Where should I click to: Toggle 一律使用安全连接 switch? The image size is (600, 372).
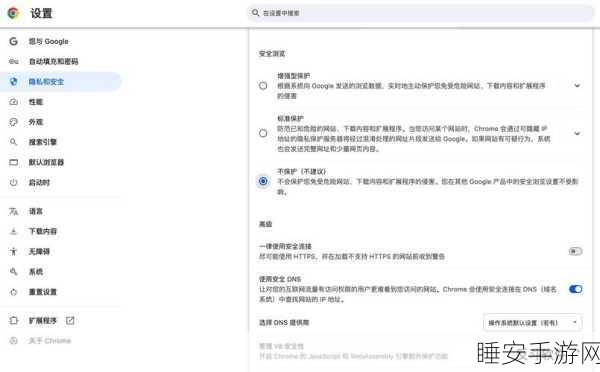[x=575, y=251]
